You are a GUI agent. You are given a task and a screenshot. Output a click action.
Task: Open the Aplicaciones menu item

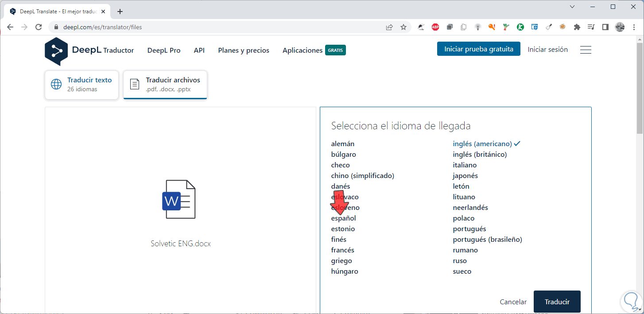[303, 50]
